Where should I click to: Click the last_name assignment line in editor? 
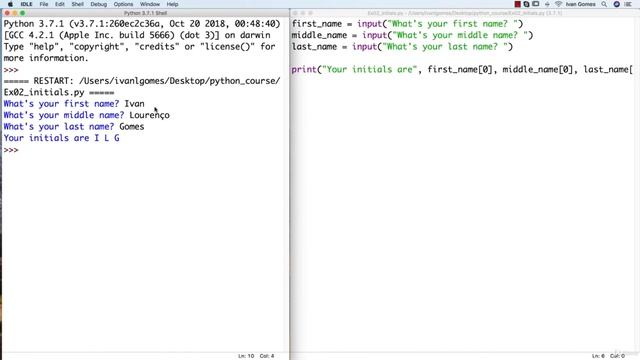402,47
